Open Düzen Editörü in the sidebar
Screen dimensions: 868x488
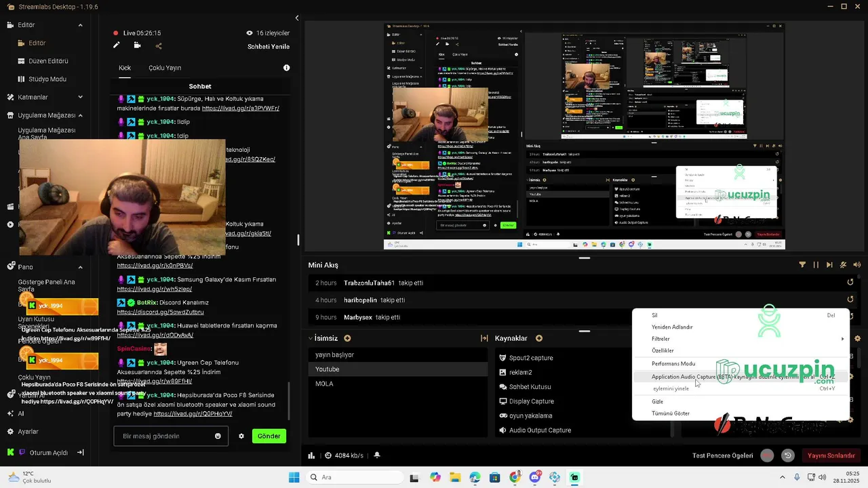click(47, 61)
